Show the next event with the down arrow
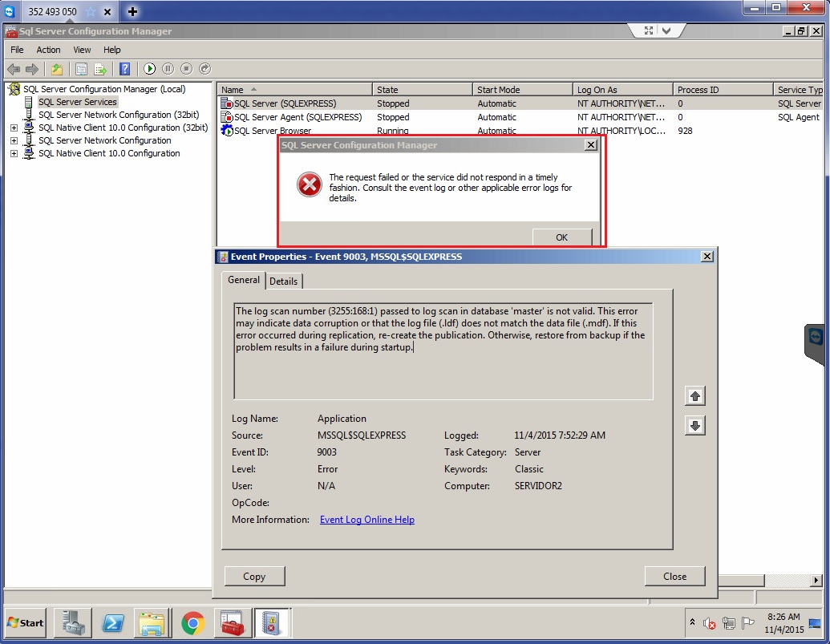 pos(695,425)
